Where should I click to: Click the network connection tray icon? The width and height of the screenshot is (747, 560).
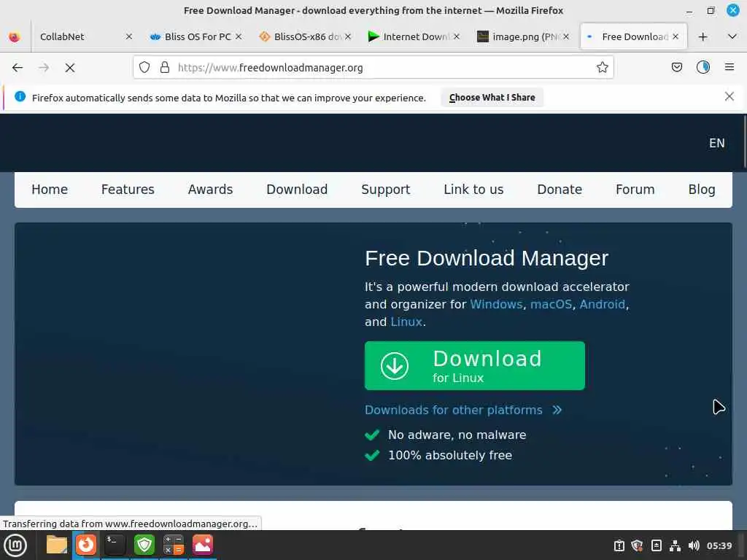675,545
